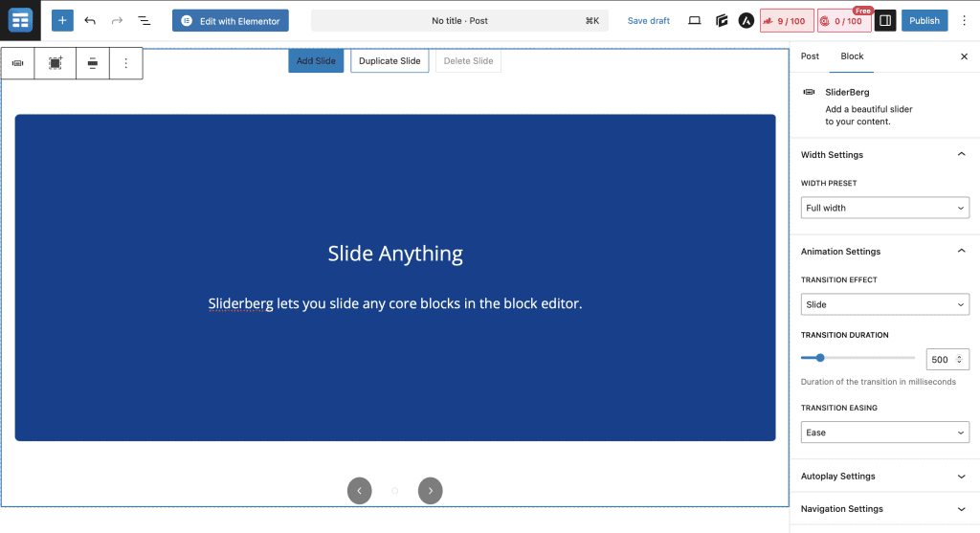Close the settings sidebar
The height and width of the screenshot is (533, 980).
tap(964, 56)
